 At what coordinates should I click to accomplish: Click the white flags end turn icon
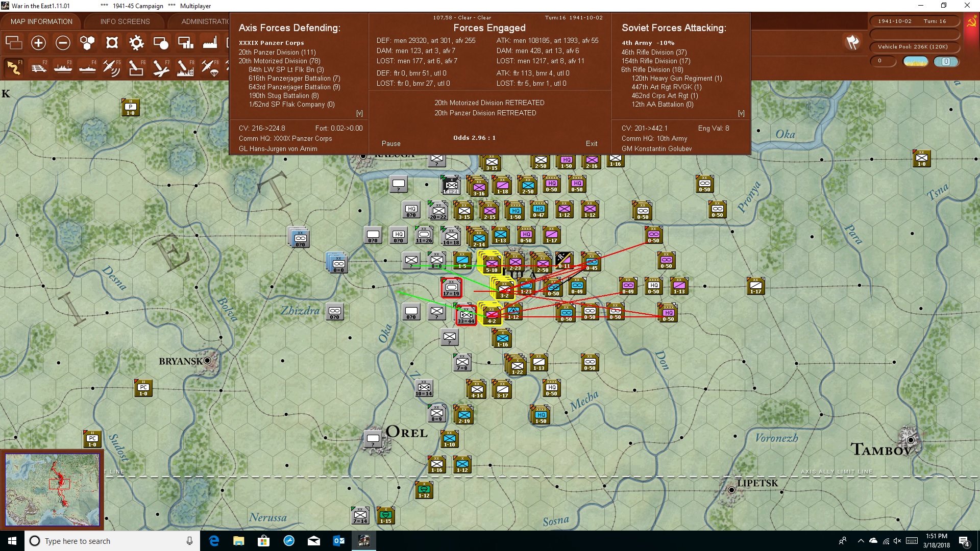pos(852,42)
